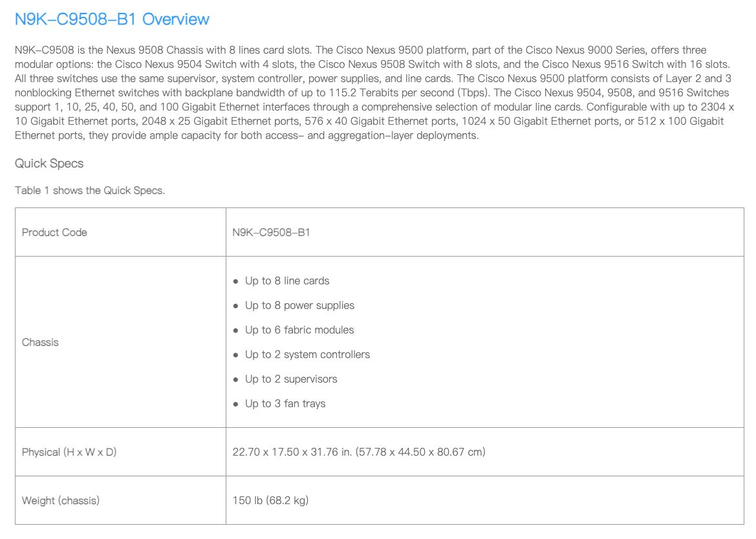
Task: Click the 22.70 x 17.50 x 31.76 in. dimensions value
Action: click(x=358, y=452)
